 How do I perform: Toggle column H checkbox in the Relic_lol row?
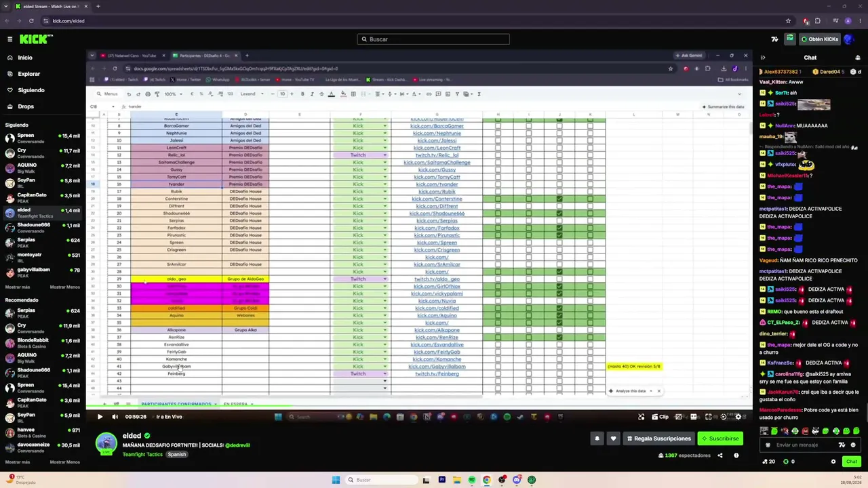point(498,155)
